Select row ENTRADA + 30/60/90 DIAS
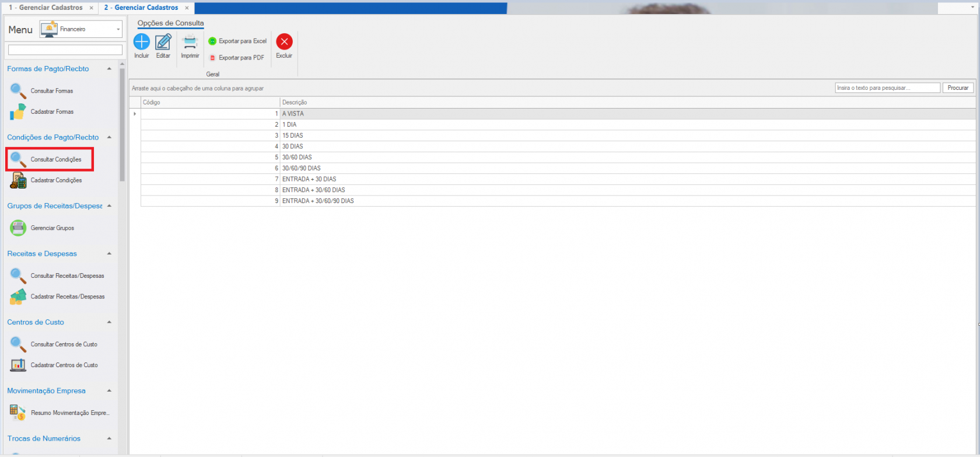980x457 pixels. (x=558, y=201)
